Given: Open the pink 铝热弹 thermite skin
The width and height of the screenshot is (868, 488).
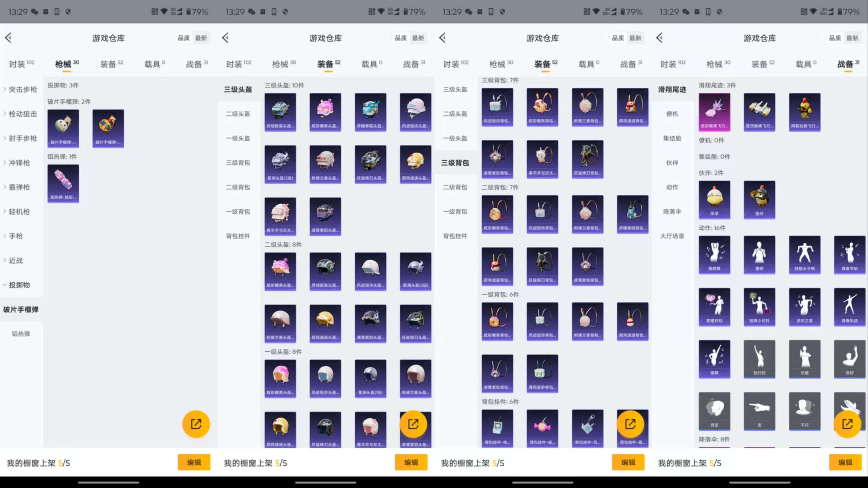Looking at the screenshot, I should click(63, 183).
